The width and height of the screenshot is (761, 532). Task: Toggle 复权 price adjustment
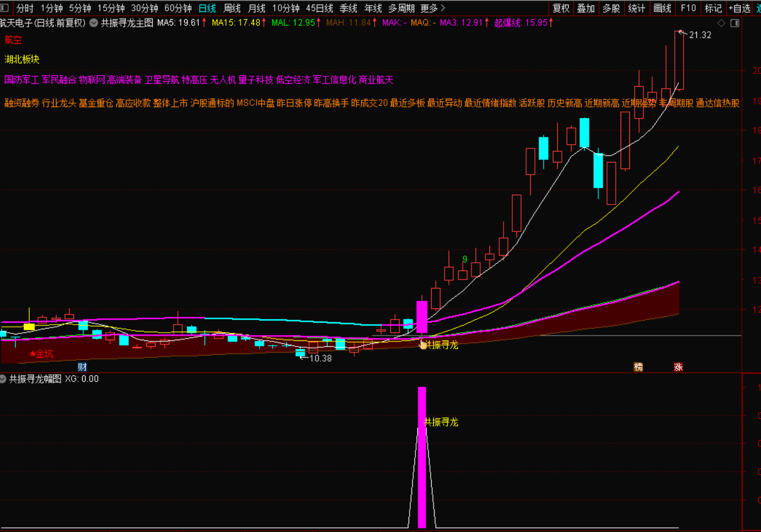[x=561, y=8]
